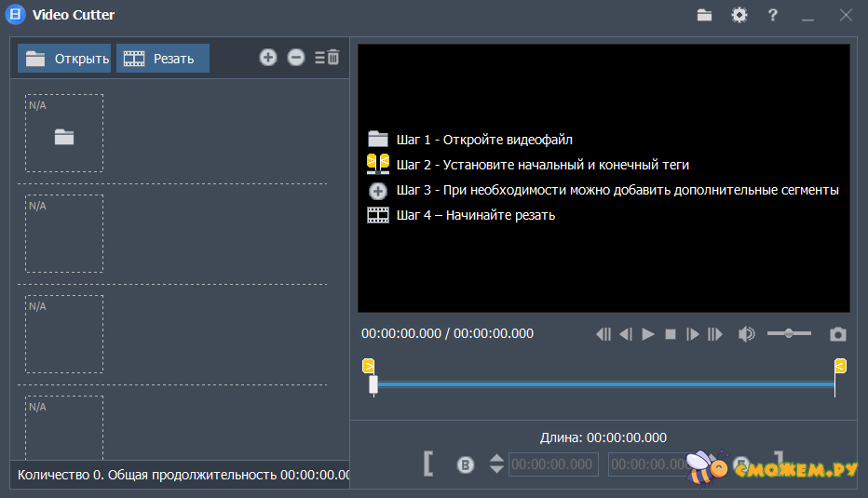
Task: Step back one frame
Action: (626, 334)
